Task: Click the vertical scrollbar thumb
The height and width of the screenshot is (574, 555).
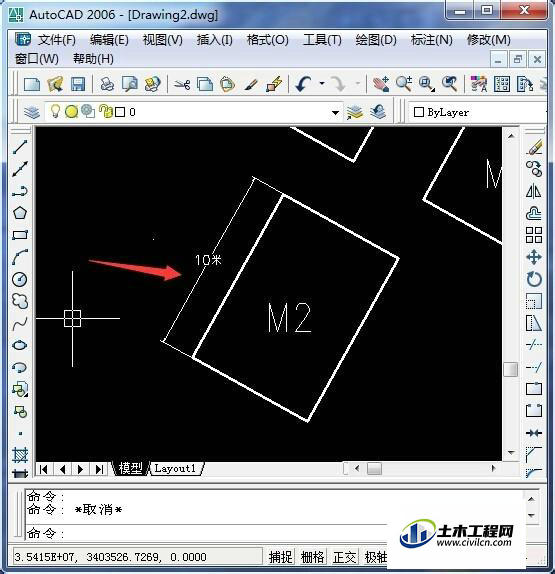Action: (511, 369)
